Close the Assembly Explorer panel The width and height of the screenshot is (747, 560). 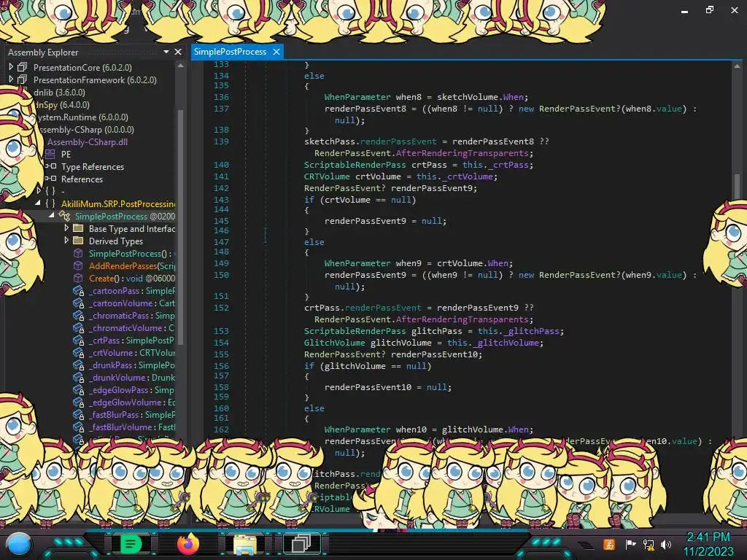178,52
